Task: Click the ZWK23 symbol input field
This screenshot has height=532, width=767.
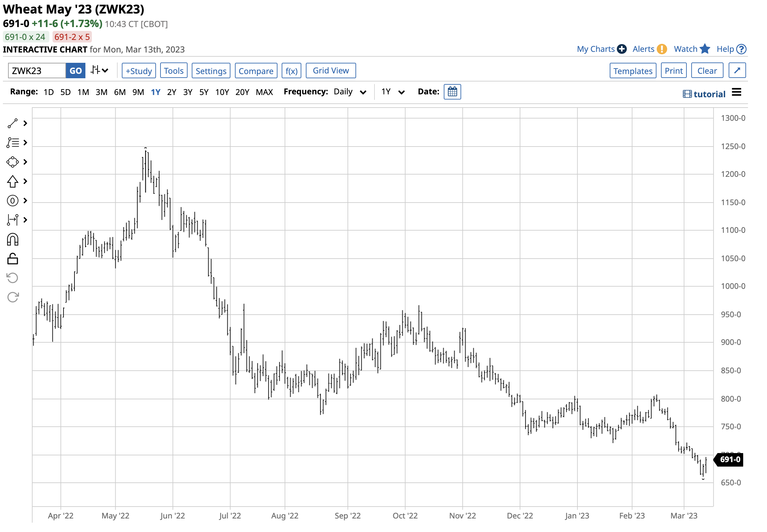Action: tap(37, 71)
